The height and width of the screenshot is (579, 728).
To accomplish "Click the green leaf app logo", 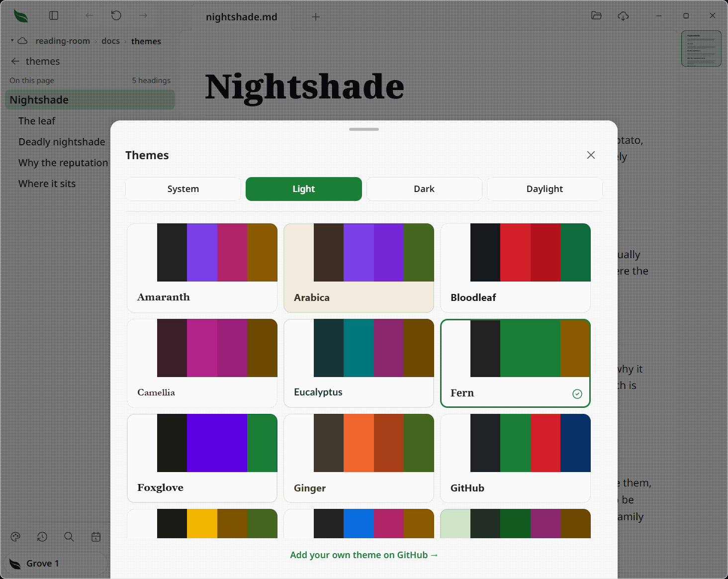I will click(x=21, y=16).
